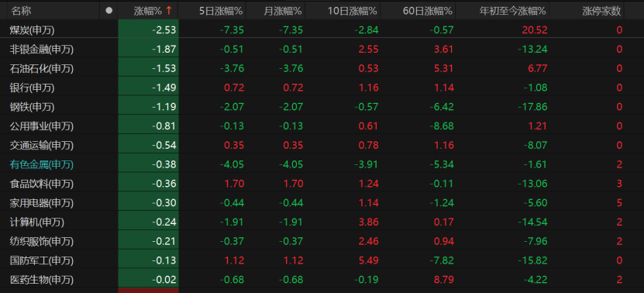Click 煤炭 daily change value -2.53
Image resolution: width=644 pixels, height=293 pixels.
coord(164,29)
